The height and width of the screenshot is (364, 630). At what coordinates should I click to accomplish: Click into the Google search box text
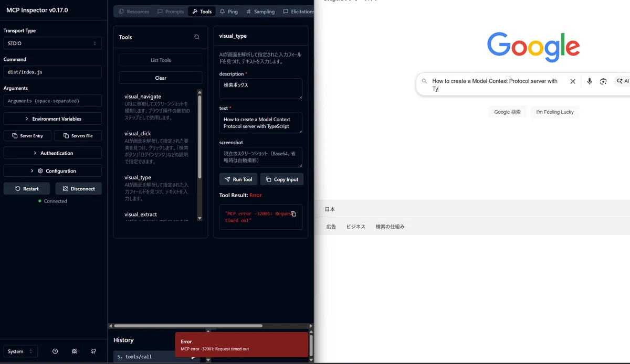point(495,84)
